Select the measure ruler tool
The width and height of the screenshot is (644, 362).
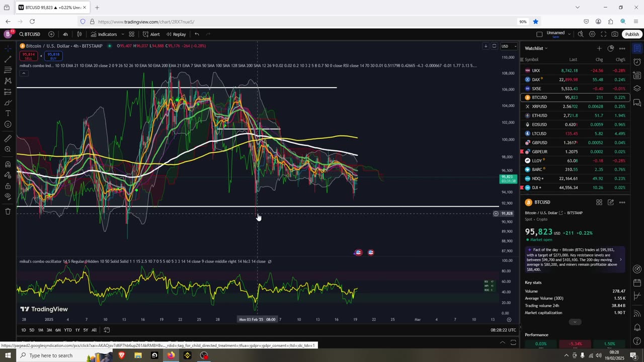8,138
